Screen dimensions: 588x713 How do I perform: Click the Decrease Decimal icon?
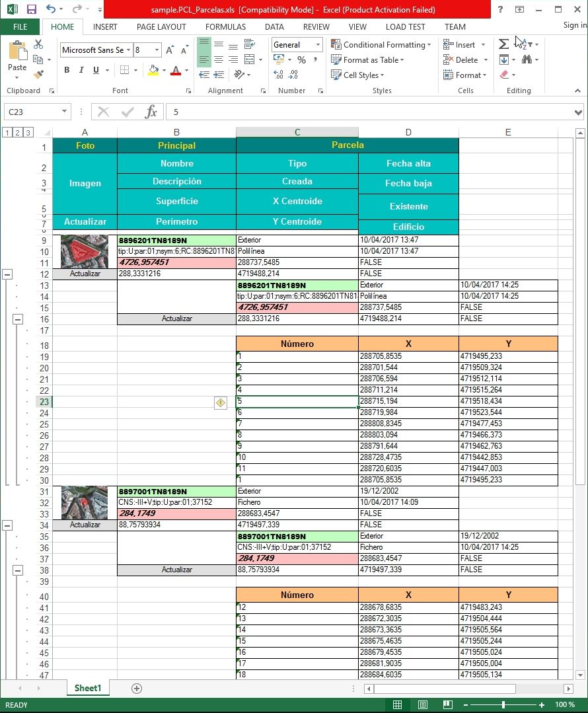point(294,75)
